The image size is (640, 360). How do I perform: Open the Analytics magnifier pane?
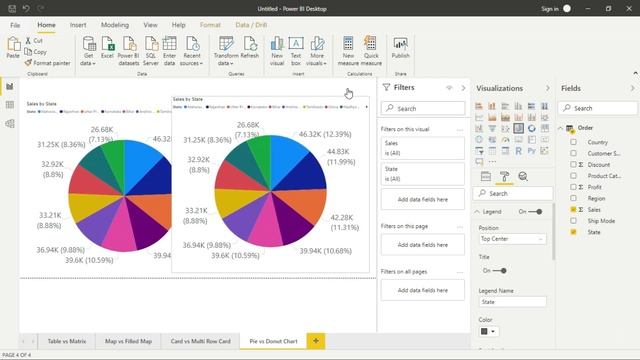(x=523, y=176)
